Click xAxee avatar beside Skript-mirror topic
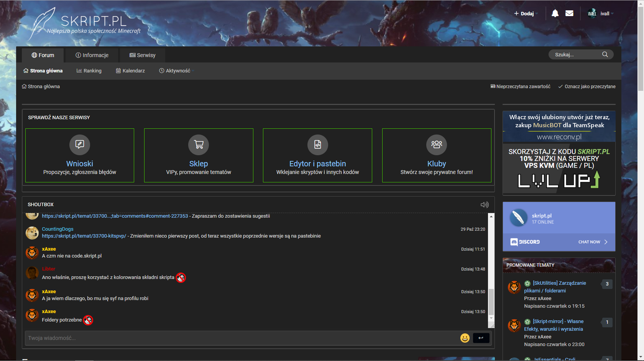The width and height of the screenshot is (644, 361). click(x=514, y=325)
